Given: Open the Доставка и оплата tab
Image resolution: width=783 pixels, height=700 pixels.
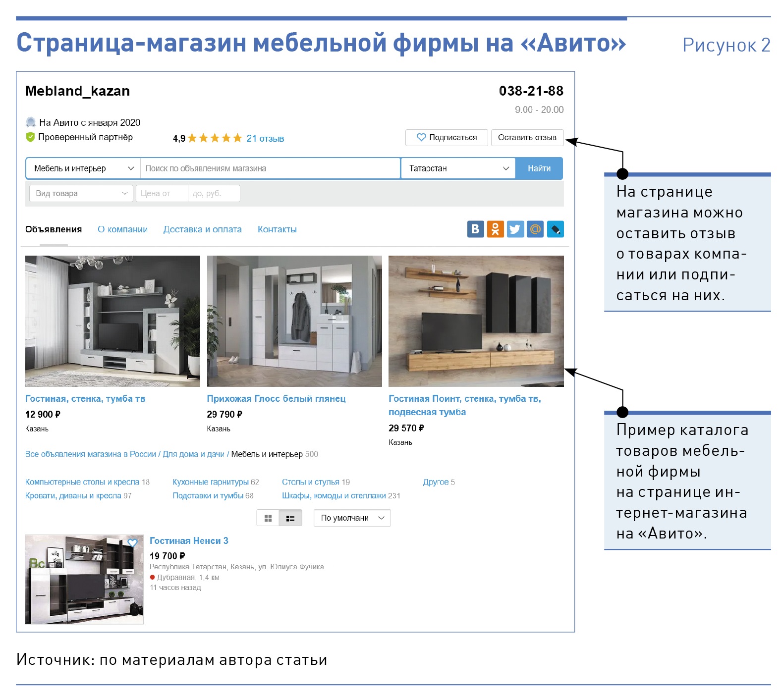Looking at the screenshot, I should coord(202,229).
